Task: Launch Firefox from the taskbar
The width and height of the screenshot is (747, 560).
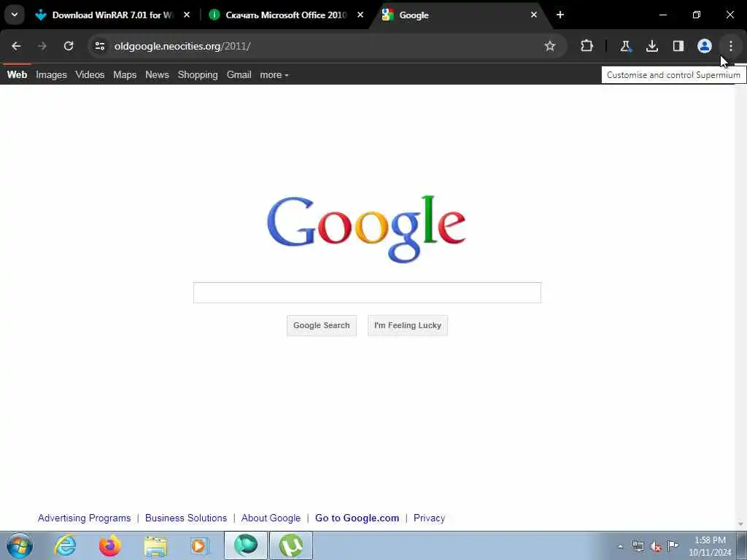Action: click(x=110, y=545)
